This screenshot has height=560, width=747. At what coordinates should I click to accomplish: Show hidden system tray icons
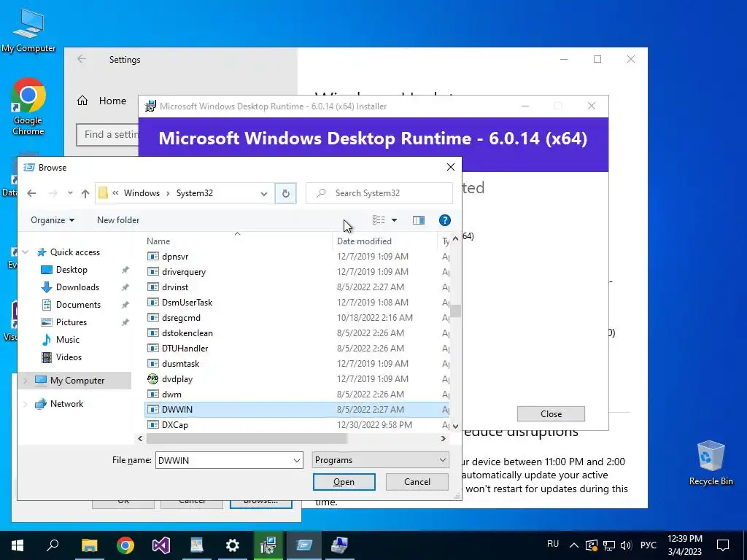574,545
